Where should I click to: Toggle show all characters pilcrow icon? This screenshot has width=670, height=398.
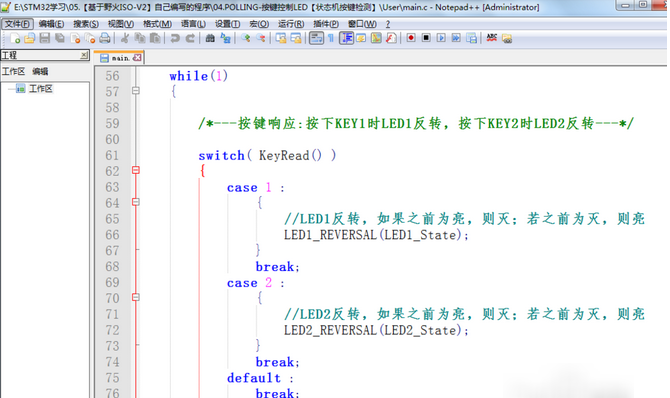tap(331, 38)
